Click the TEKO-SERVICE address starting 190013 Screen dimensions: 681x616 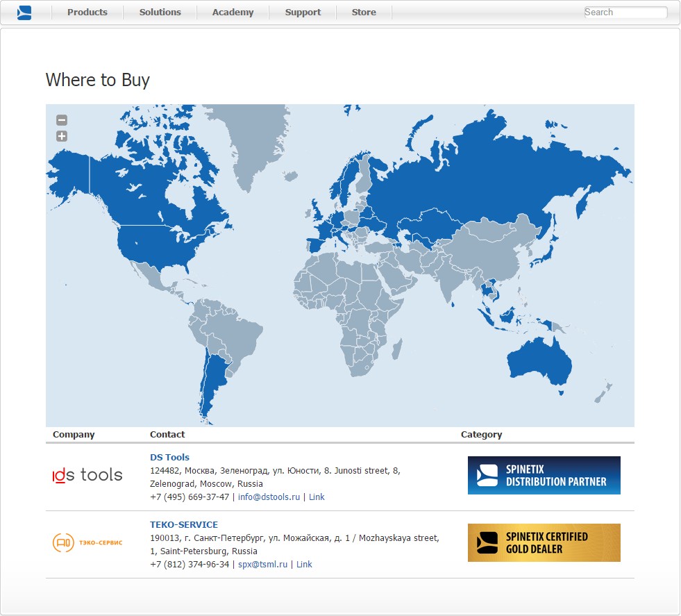294,544
